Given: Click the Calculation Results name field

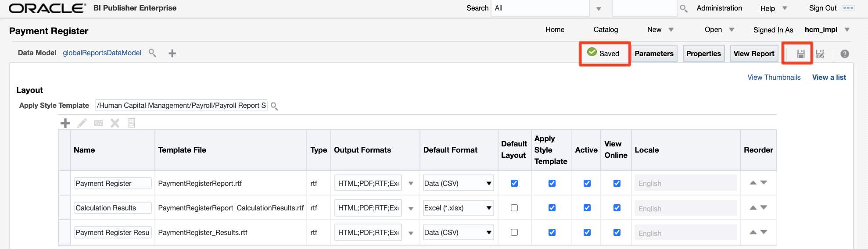Looking at the screenshot, I should coord(112,208).
